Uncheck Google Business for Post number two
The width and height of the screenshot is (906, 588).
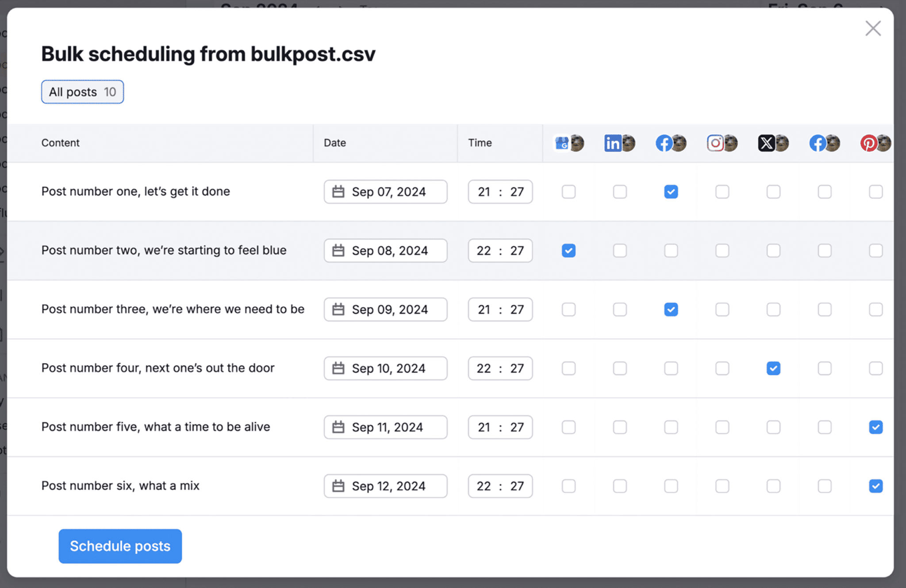[x=568, y=251]
